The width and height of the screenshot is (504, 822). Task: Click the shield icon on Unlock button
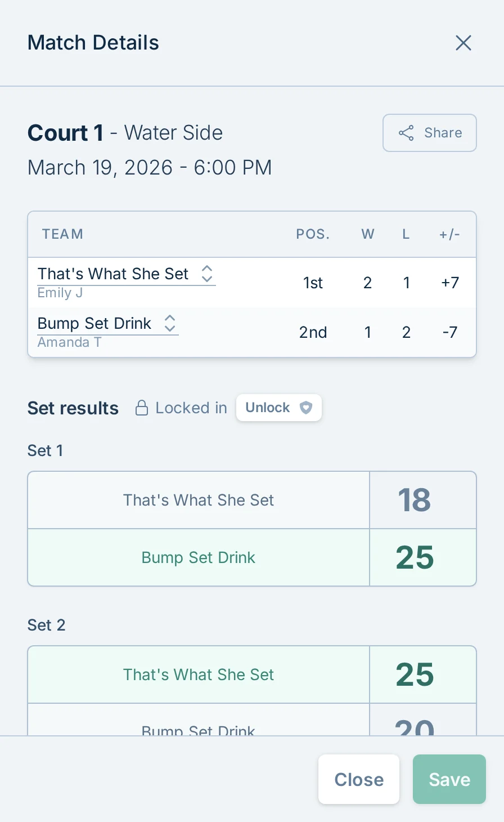(x=305, y=408)
